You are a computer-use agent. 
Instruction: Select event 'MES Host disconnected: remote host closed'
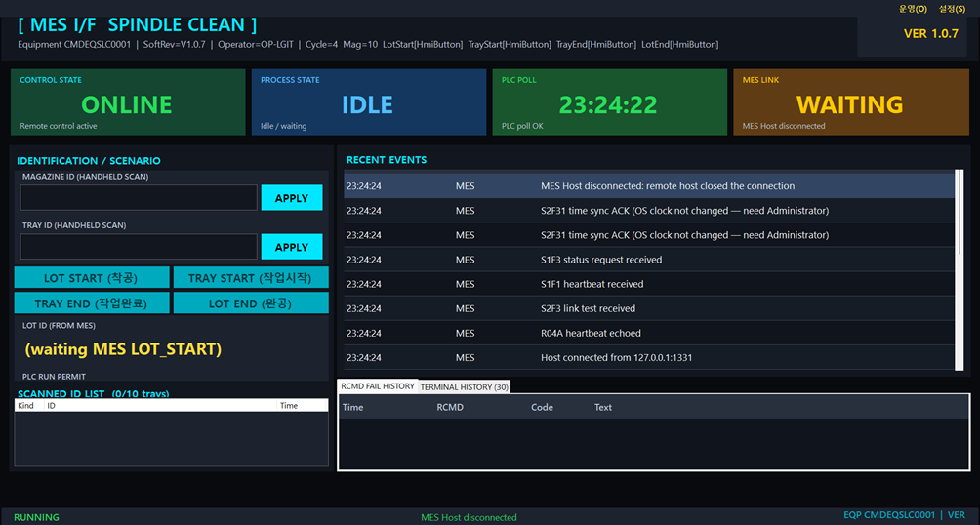tap(649, 185)
